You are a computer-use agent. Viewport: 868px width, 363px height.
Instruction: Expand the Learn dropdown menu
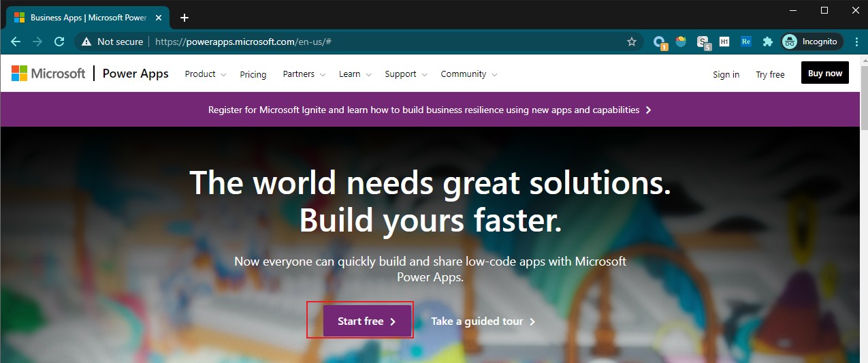355,74
